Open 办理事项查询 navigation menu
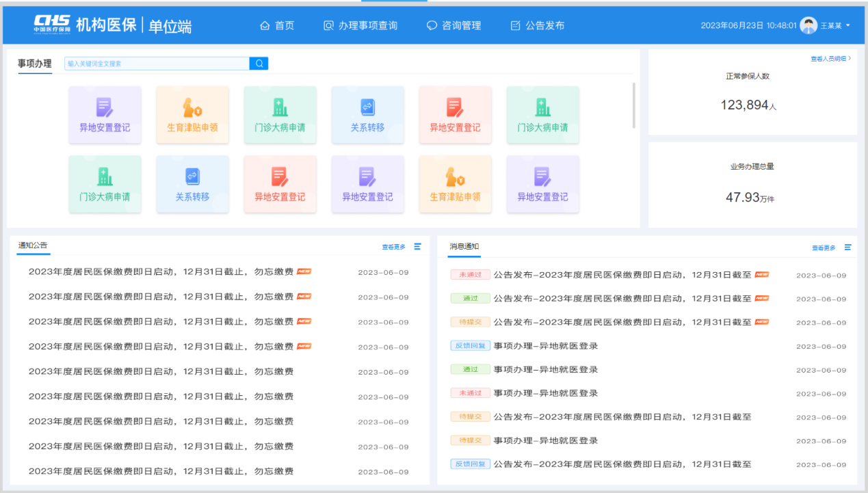868x493 pixels. pos(360,26)
